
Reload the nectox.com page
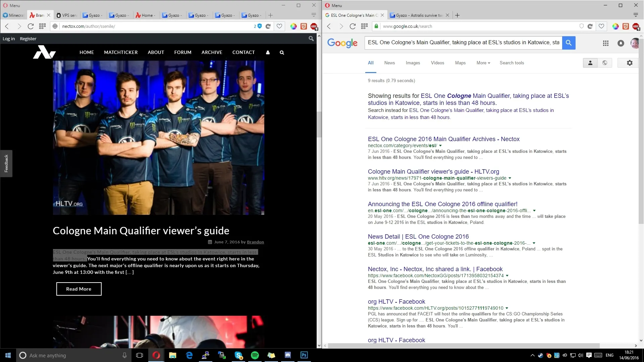pyautogui.click(x=31, y=26)
